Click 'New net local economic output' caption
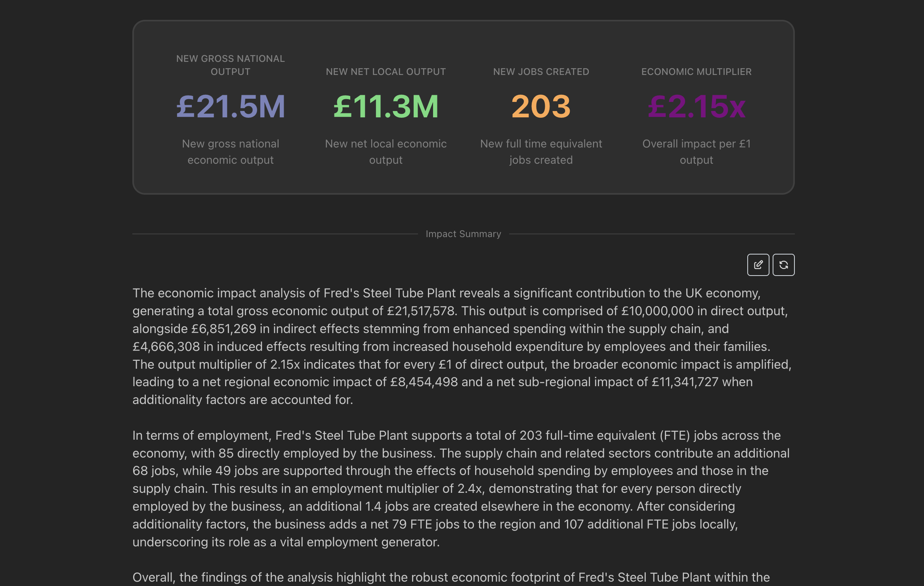 click(x=386, y=152)
